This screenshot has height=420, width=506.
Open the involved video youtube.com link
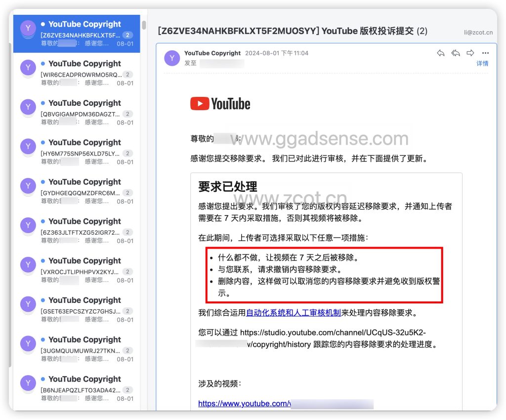point(244,404)
